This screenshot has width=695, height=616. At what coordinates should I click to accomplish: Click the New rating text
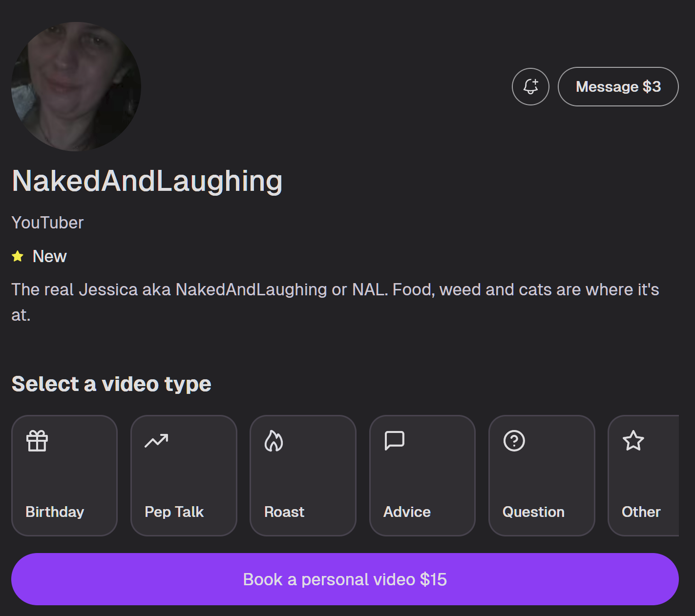49,256
